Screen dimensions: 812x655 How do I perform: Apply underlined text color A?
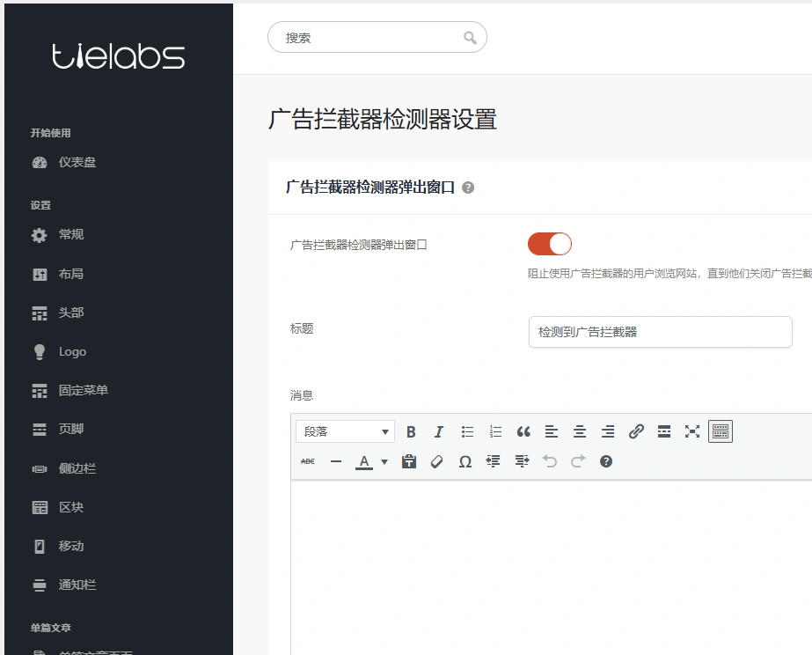362,460
